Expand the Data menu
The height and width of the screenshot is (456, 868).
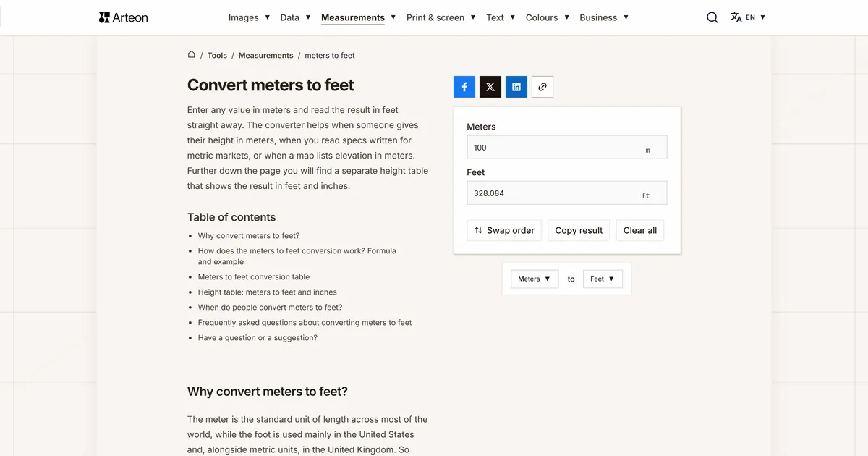click(295, 17)
